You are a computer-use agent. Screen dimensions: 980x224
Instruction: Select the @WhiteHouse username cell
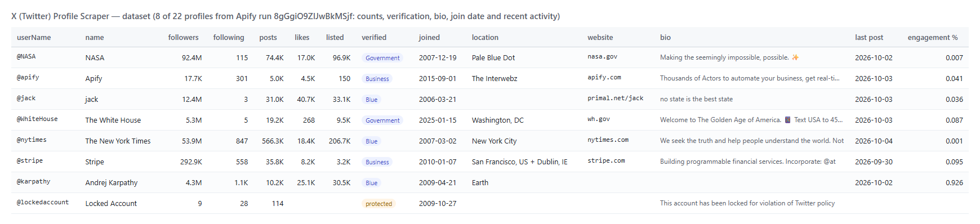(37, 119)
